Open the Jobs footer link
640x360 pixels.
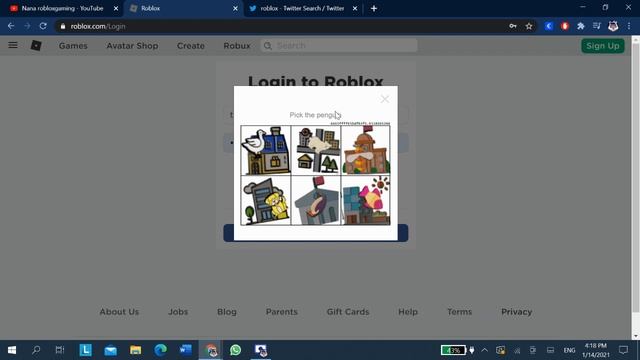[x=178, y=312]
